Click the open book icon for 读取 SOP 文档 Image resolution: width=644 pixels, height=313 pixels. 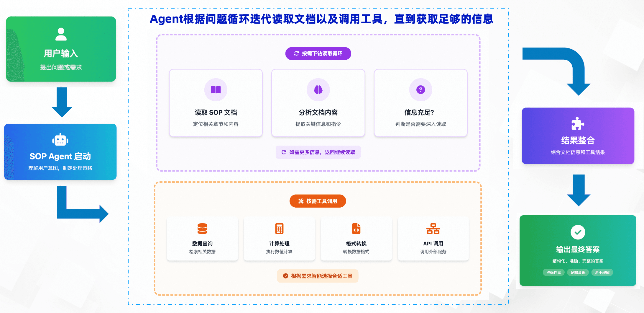click(x=216, y=90)
